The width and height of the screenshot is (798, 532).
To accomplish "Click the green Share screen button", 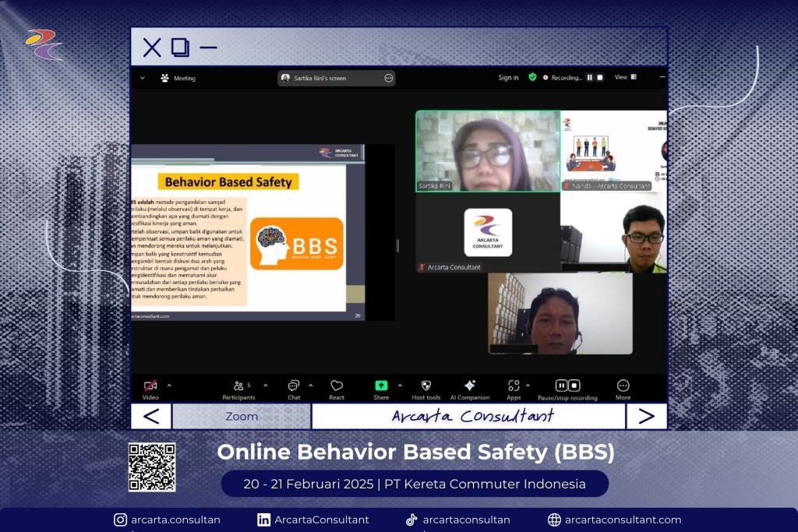I will tap(381, 386).
